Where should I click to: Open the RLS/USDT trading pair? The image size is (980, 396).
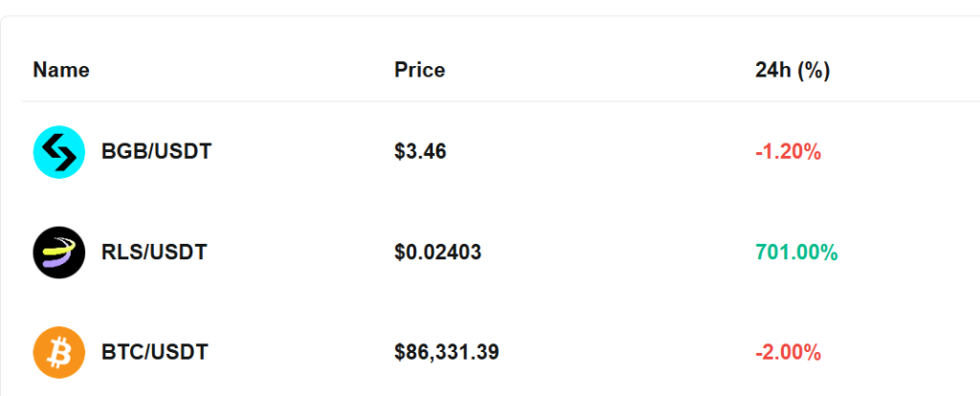(x=154, y=253)
